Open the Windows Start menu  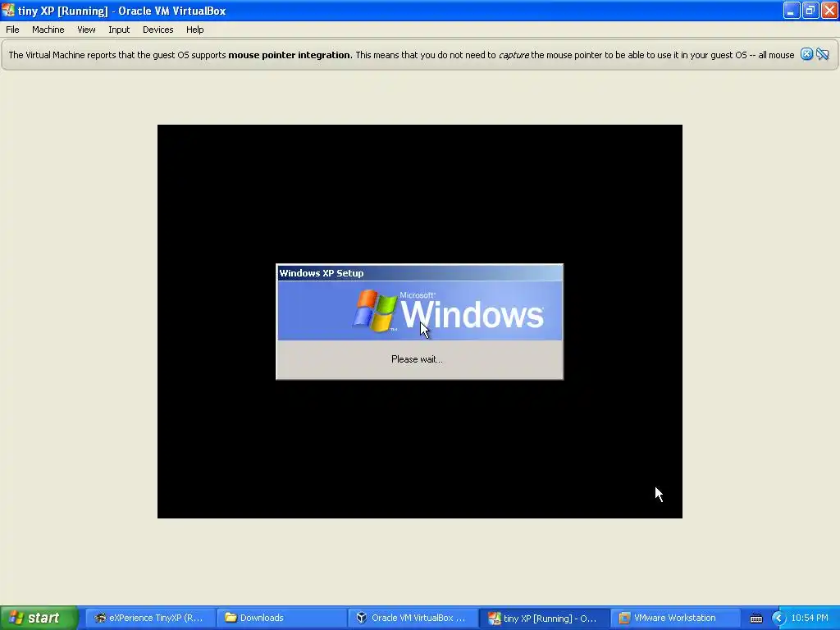pyautogui.click(x=39, y=618)
